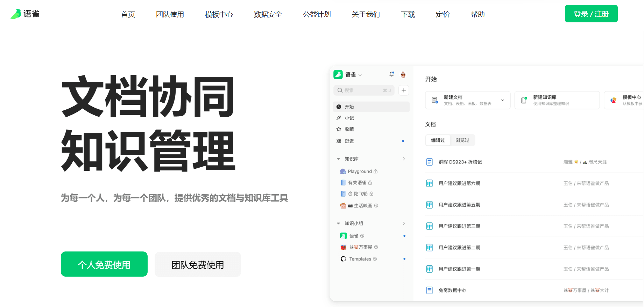Click the 新建知识库 icon

point(524,100)
